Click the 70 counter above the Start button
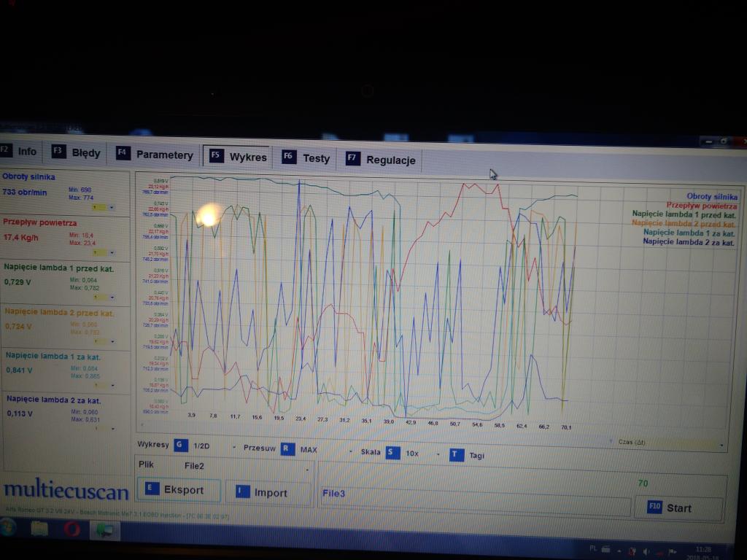Image resolution: width=747 pixels, height=560 pixels. (x=643, y=483)
